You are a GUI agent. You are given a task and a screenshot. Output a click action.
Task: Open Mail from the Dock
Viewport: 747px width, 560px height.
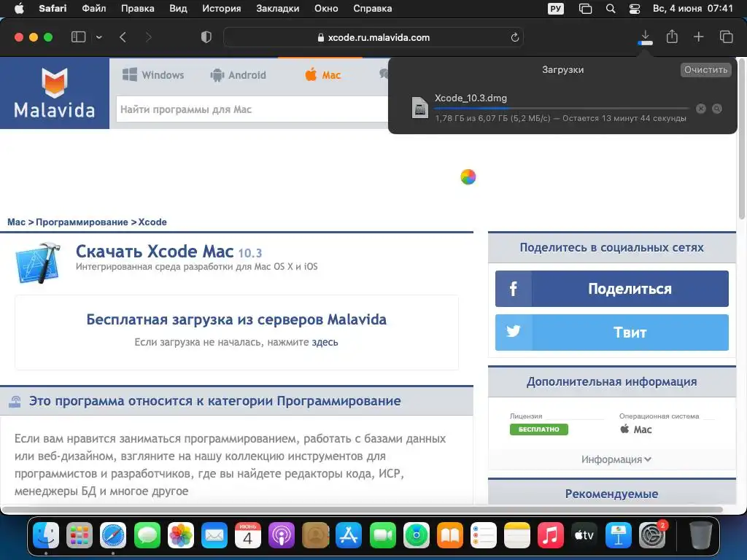pyautogui.click(x=214, y=534)
